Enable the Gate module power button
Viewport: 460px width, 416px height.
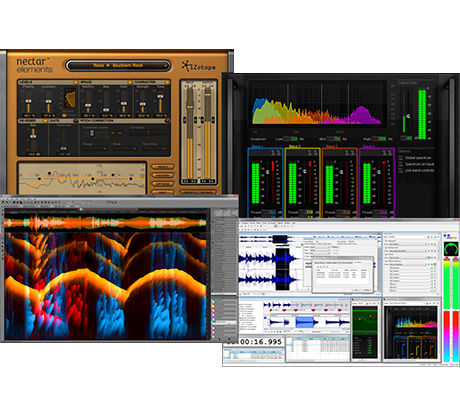pos(76,121)
